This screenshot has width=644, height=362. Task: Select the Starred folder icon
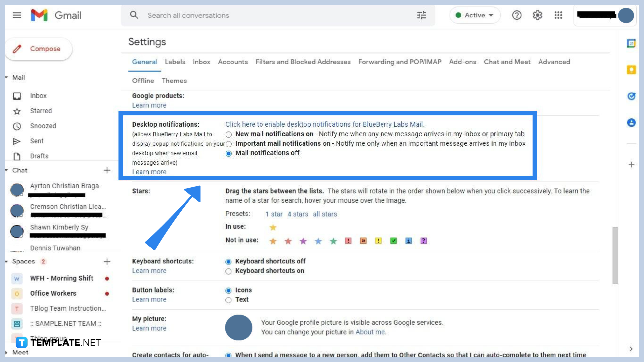click(17, 111)
